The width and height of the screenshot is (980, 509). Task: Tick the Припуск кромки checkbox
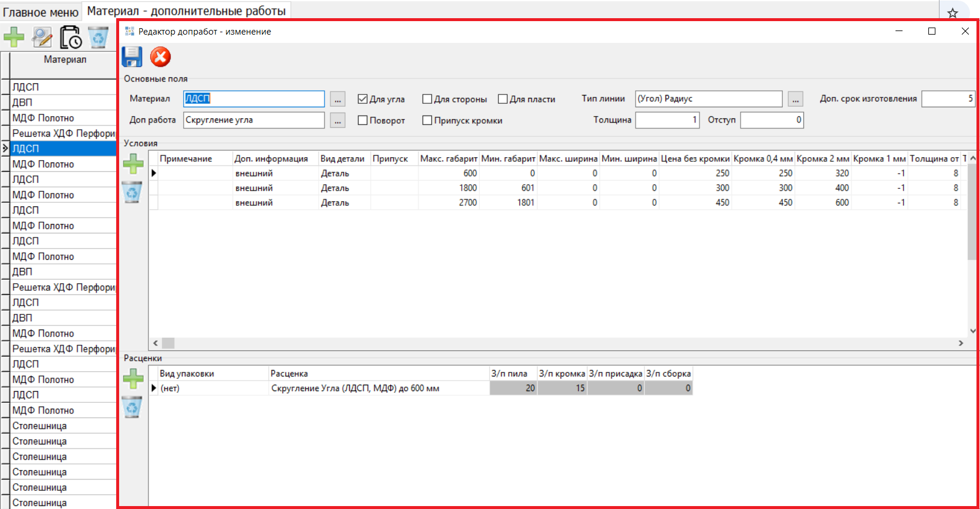coord(427,120)
